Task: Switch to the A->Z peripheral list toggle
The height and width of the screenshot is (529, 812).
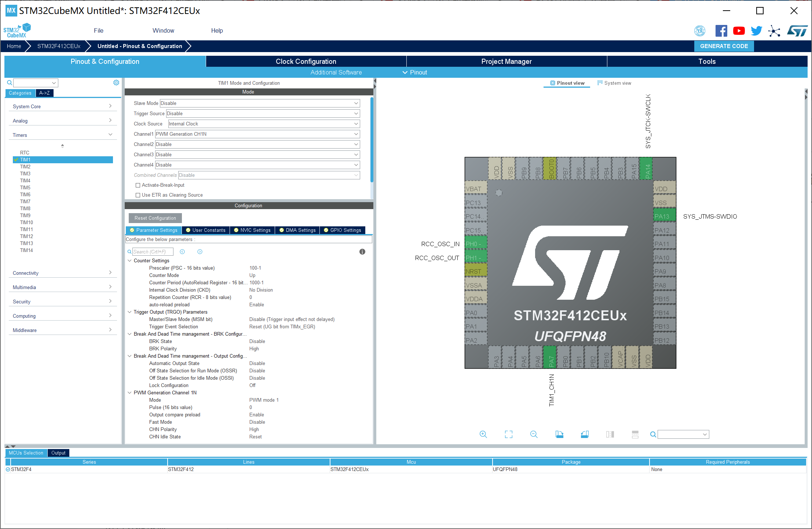Action: (45, 93)
